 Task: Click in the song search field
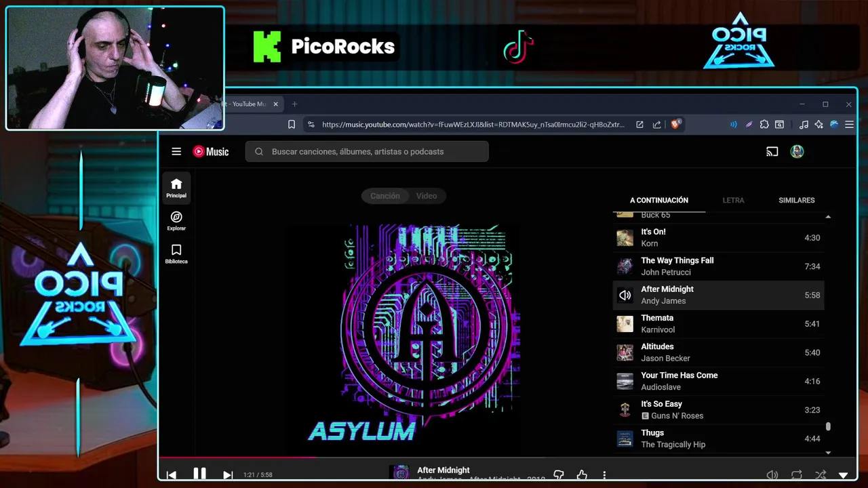click(x=367, y=152)
